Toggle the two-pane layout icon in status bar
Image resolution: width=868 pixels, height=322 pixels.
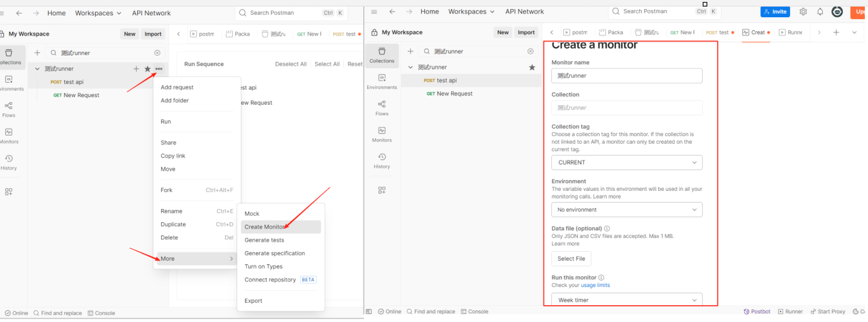coord(369,311)
